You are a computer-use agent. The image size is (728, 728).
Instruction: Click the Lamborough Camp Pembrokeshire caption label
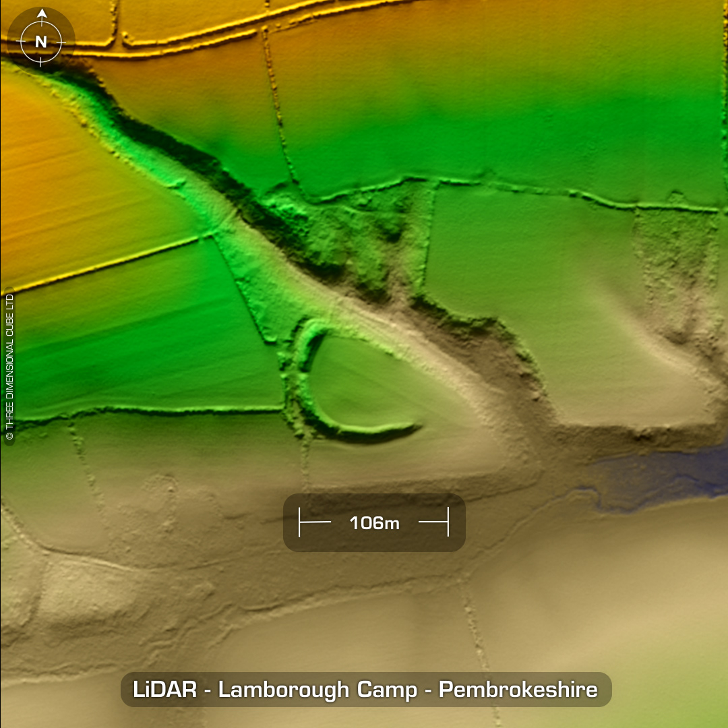(x=366, y=690)
